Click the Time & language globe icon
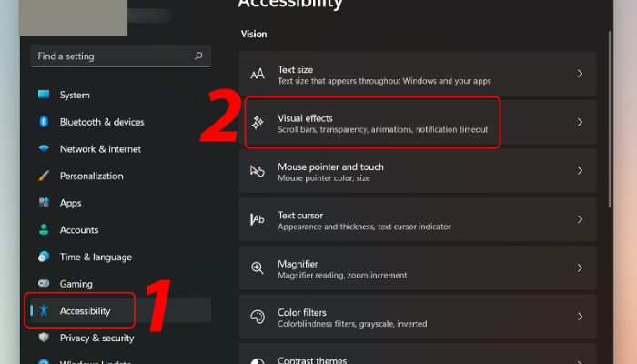 (44, 257)
